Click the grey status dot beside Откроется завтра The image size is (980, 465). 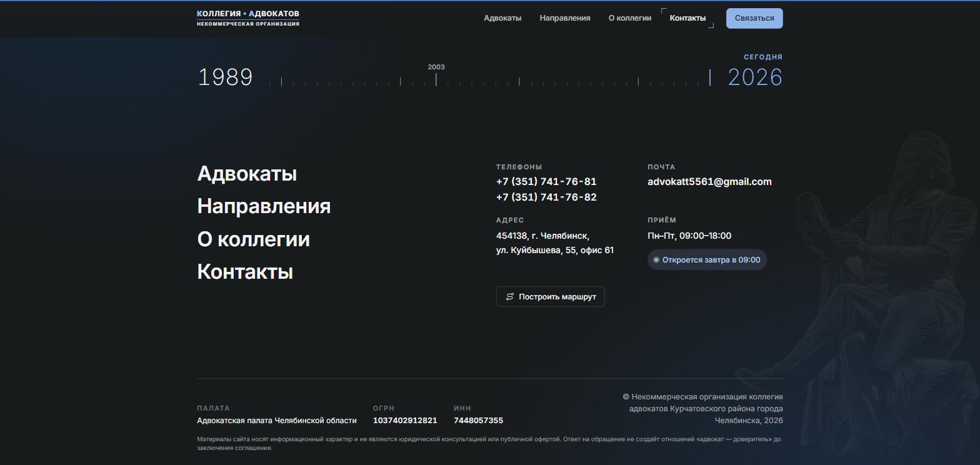pos(656,260)
